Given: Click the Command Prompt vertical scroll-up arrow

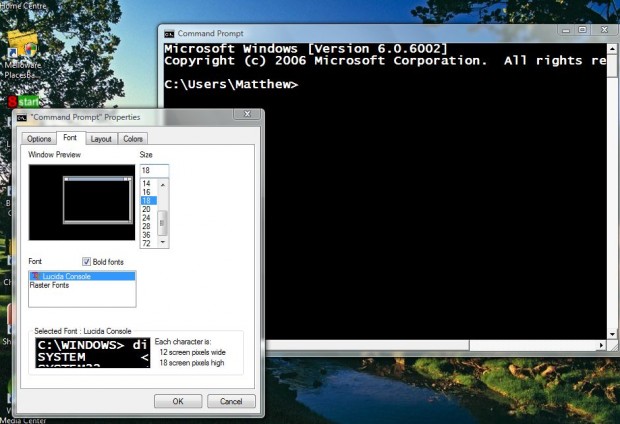Looking at the screenshot, I should pos(612,49).
